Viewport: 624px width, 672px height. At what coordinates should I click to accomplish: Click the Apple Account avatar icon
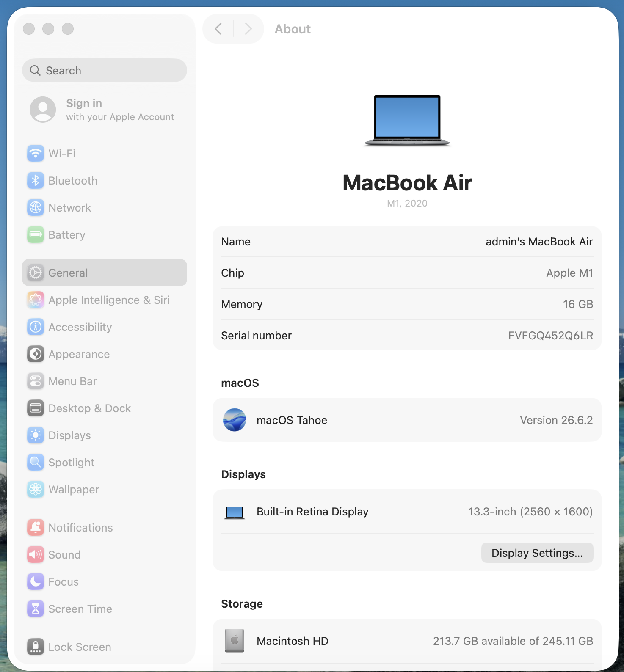pyautogui.click(x=43, y=110)
